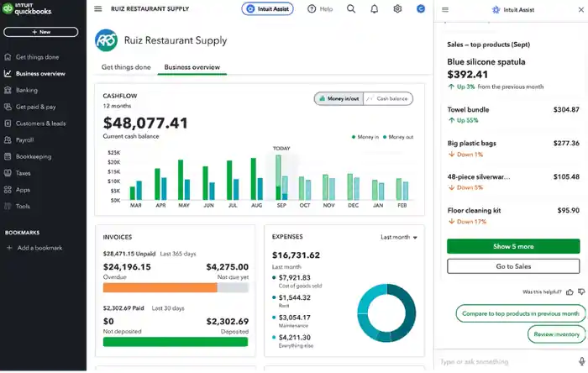
Task: Click the Intuit Assist sparkle icon in panel header
Action: click(x=496, y=10)
